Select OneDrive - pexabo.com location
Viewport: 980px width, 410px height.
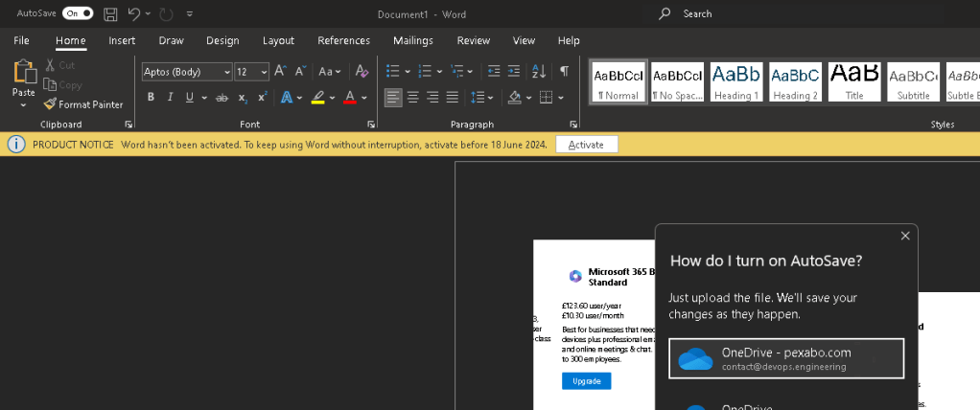point(786,358)
